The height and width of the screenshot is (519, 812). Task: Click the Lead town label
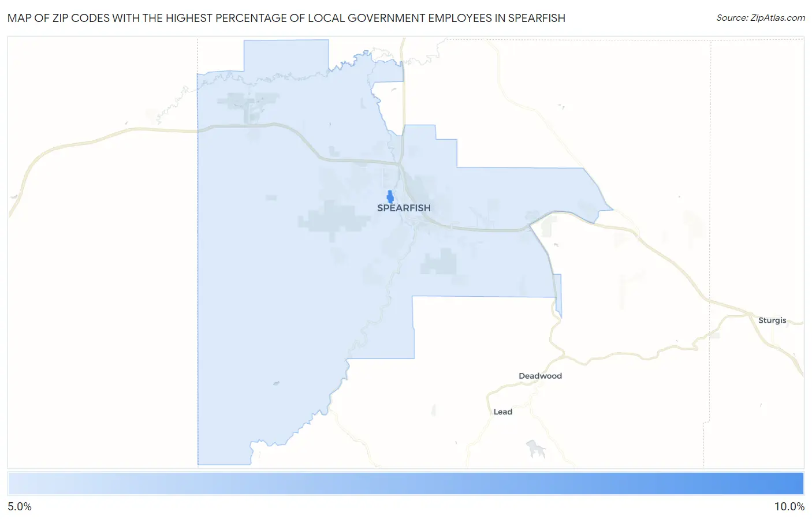click(502, 412)
